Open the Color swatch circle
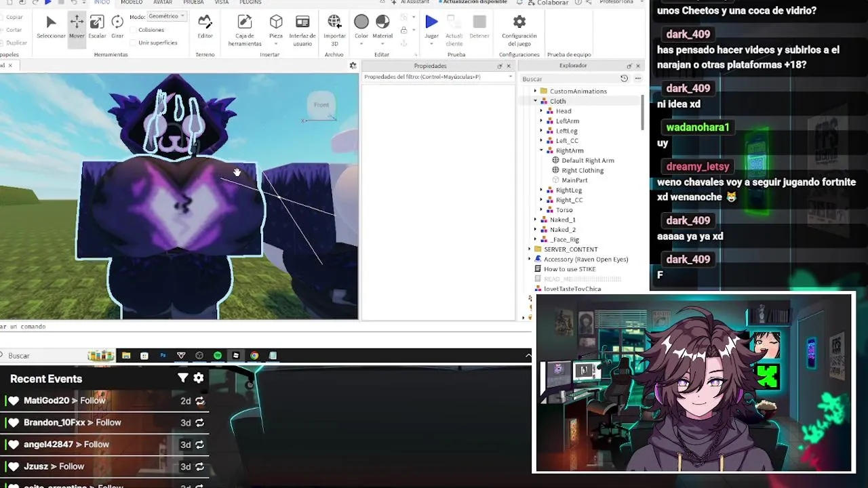 (x=361, y=22)
